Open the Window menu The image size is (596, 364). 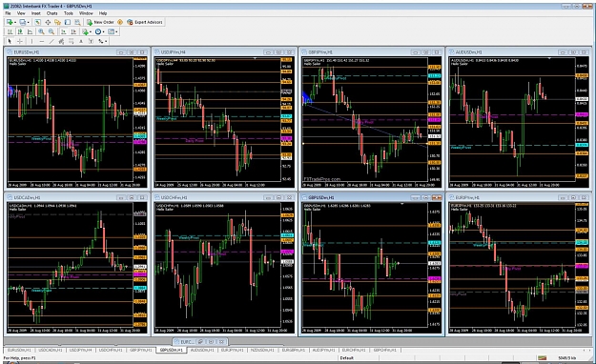[x=86, y=13]
